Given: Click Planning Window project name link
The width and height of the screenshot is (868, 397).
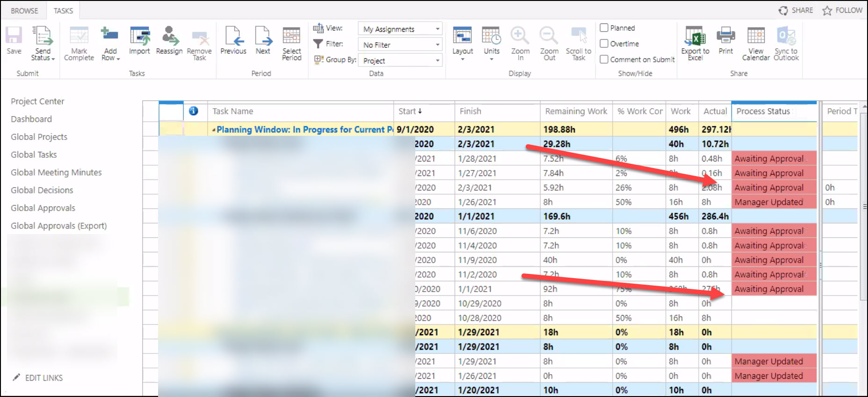Looking at the screenshot, I should point(305,130).
